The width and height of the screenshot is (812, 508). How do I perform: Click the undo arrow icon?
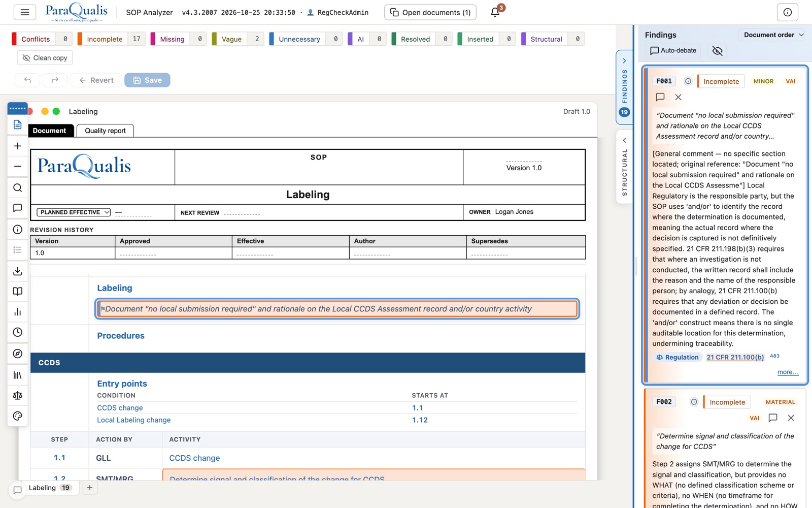tap(27, 80)
